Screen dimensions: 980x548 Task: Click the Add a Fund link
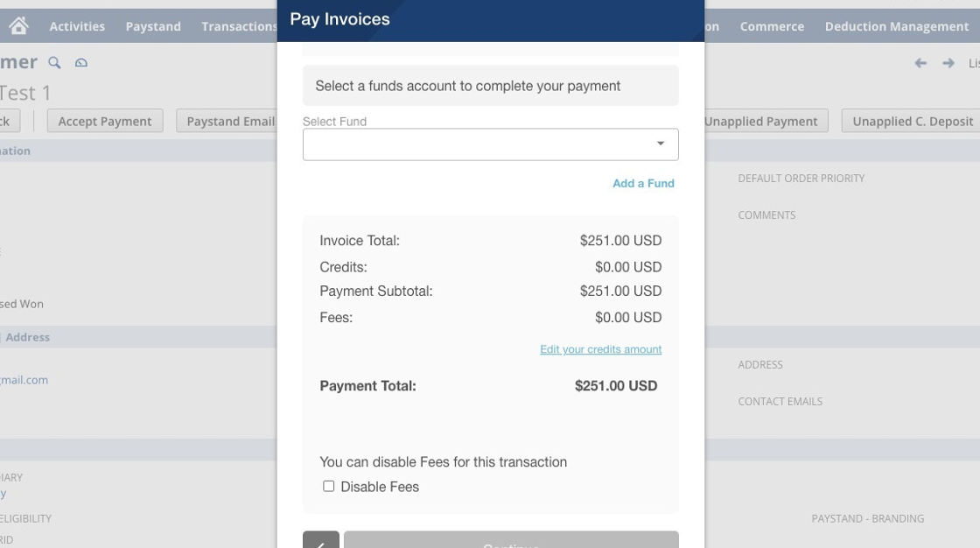click(x=643, y=183)
